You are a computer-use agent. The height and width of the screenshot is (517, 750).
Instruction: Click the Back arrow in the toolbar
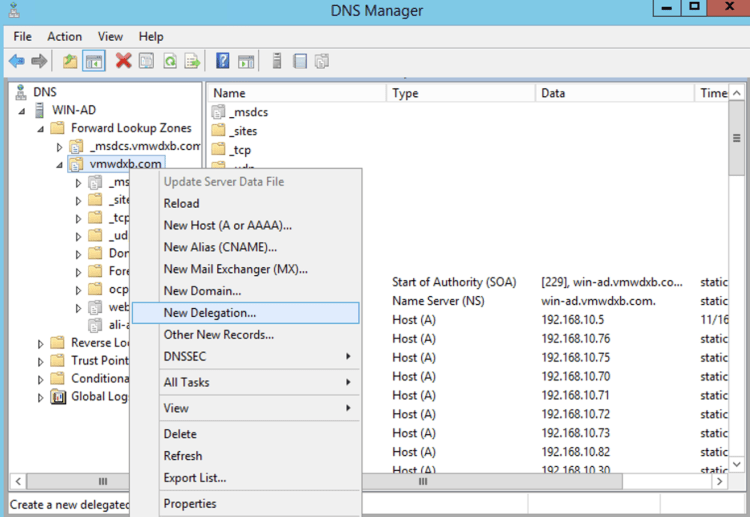coord(17,61)
